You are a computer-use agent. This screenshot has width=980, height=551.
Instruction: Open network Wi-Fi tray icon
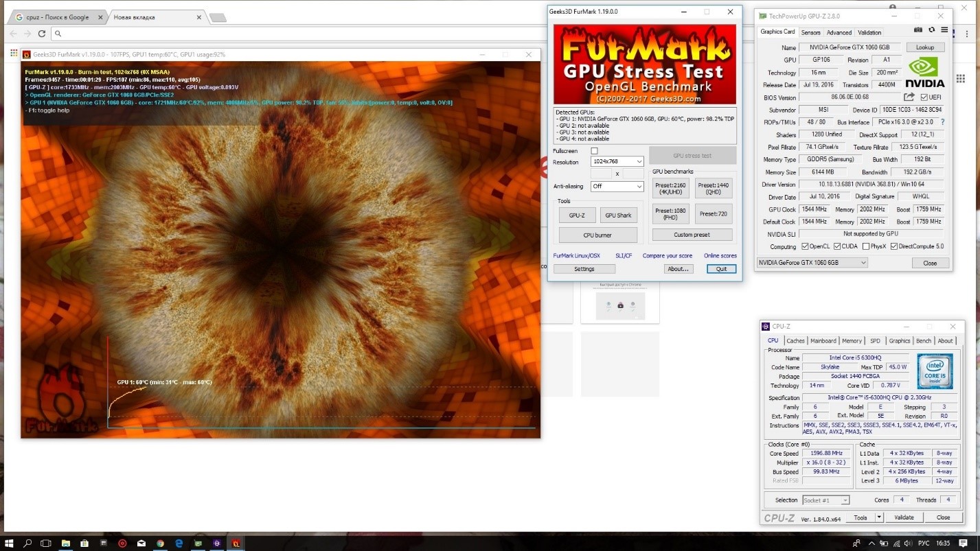(896, 543)
